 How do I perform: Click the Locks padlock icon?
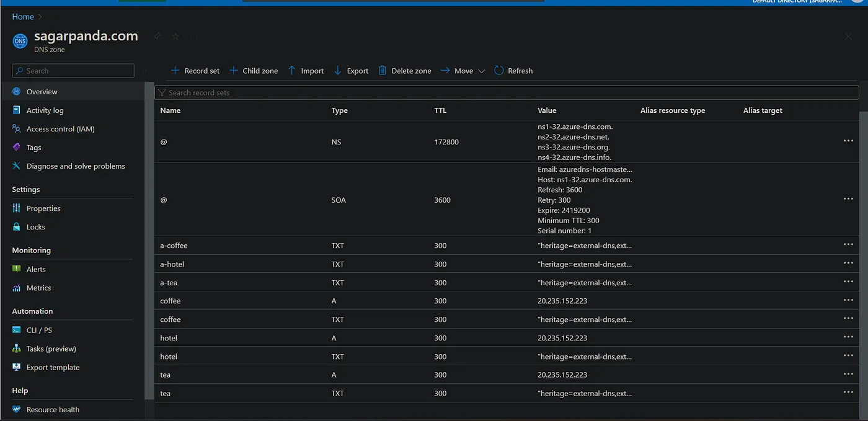coord(17,227)
